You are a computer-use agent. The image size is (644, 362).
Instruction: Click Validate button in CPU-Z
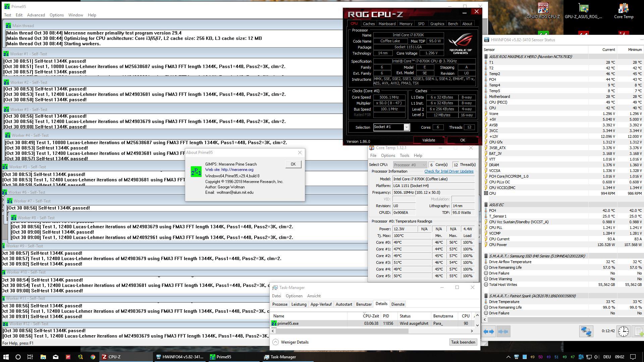[428, 140]
